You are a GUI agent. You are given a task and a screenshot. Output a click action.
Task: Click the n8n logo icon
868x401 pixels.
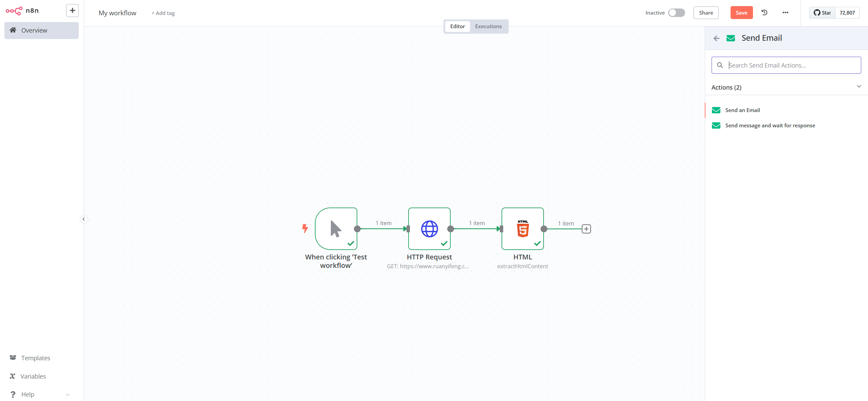(14, 11)
